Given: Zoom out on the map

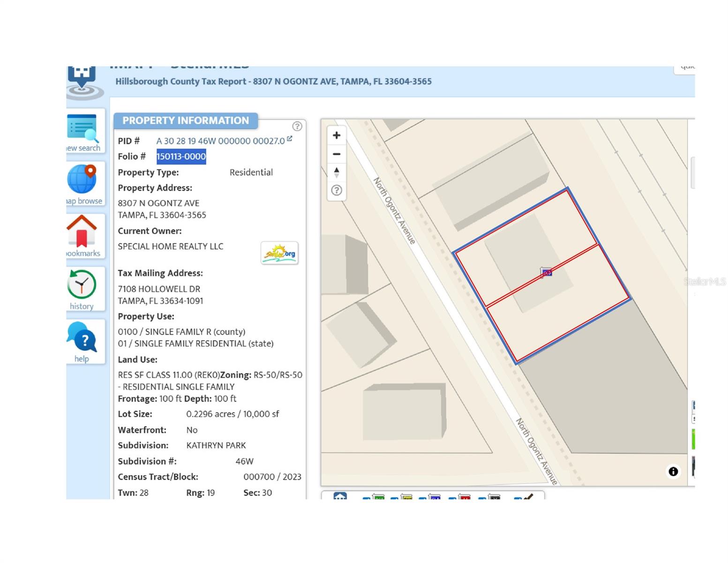Looking at the screenshot, I should [x=337, y=154].
